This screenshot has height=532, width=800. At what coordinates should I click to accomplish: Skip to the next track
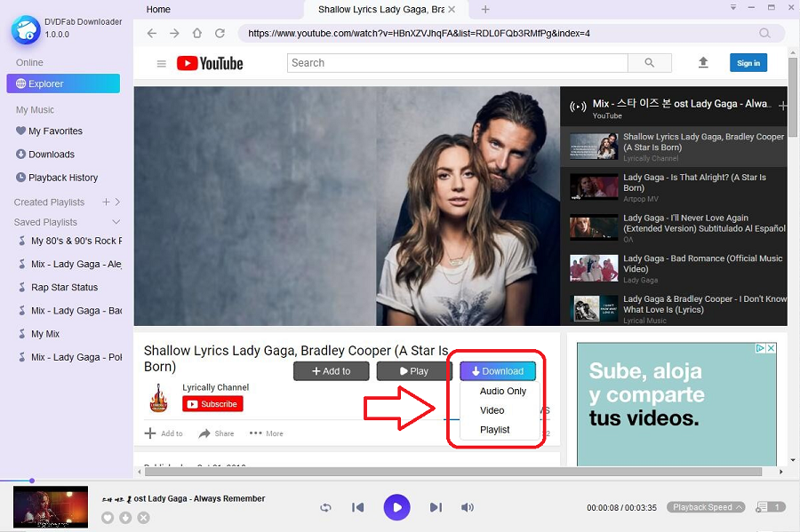coord(436,507)
